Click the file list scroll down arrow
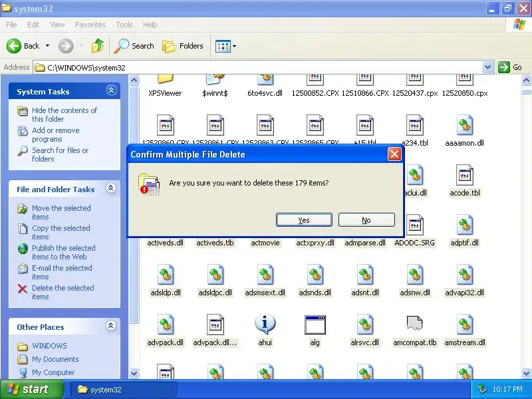Viewport: 532px width, 399px height. point(526,374)
